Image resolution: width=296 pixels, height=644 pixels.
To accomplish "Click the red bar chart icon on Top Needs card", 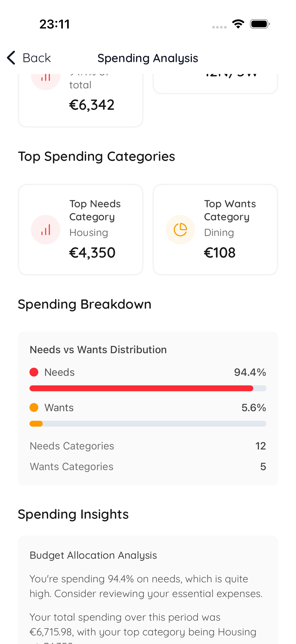I will (45, 229).
